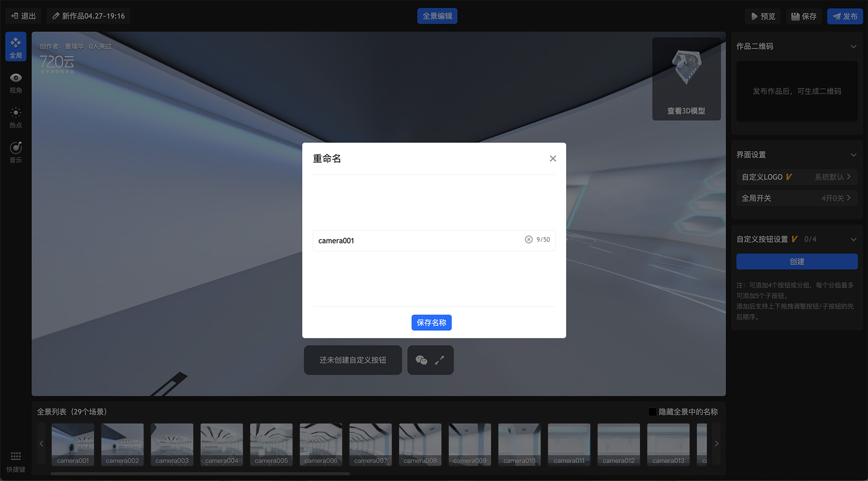Open the 查看3D模型 model viewer
The width and height of the screenshot is (868, 481).
[686, 79]
